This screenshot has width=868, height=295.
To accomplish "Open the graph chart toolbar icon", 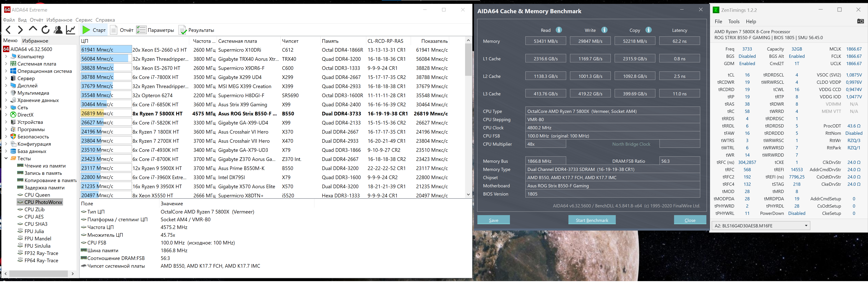I will (70, 30).
